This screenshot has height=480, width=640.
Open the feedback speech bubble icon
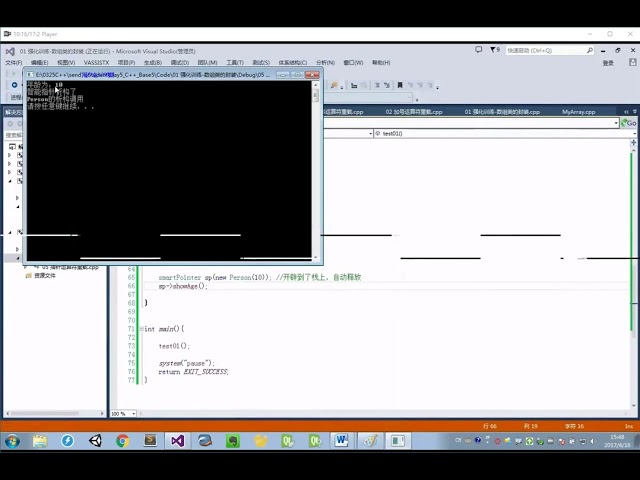click(x=478, y=50)
